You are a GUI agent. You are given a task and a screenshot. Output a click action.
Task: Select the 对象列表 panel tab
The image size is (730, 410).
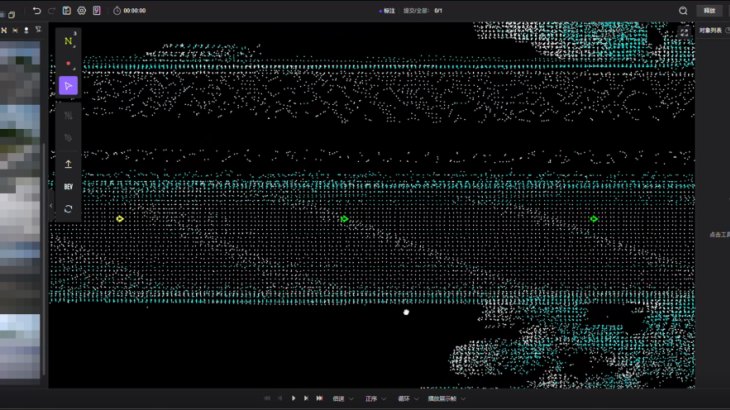click(712, 30)
